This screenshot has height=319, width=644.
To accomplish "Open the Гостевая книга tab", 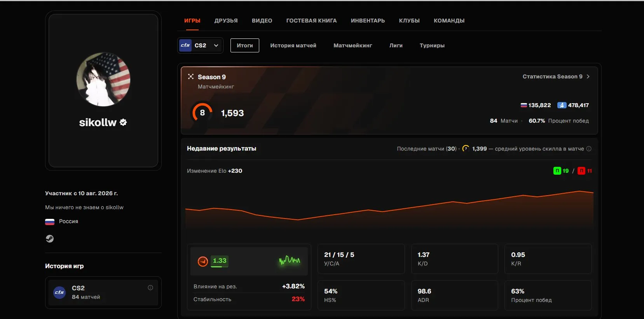I will point(312,21).
